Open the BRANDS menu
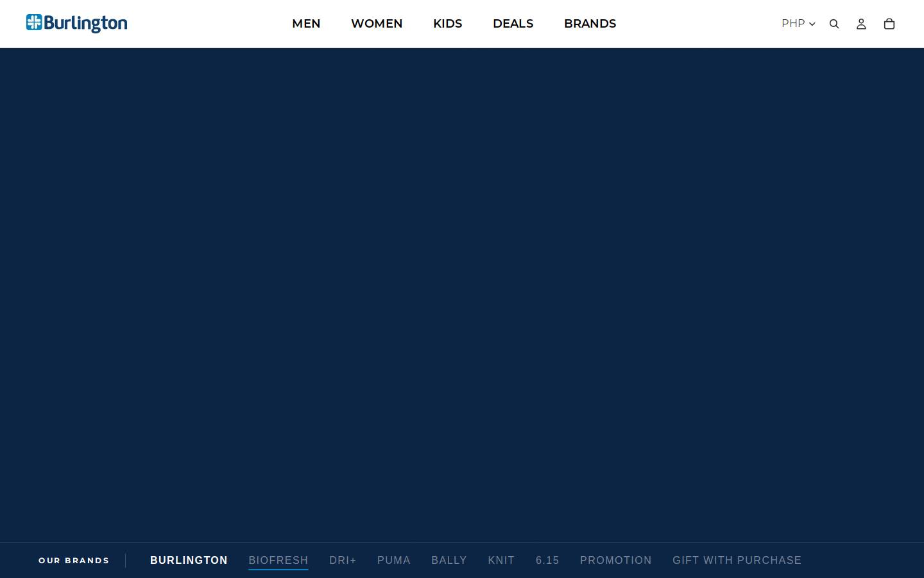 point(590,24)
